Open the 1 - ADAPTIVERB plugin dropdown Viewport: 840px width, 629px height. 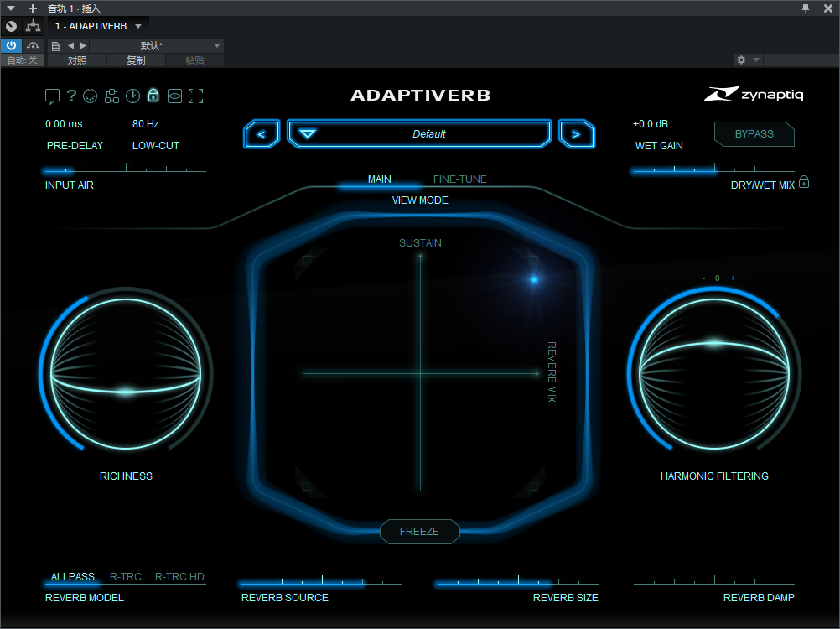98,26
